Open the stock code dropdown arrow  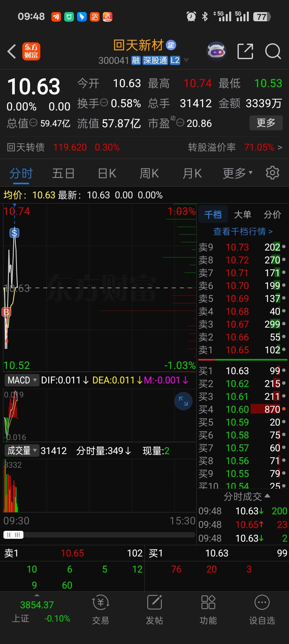186,61
